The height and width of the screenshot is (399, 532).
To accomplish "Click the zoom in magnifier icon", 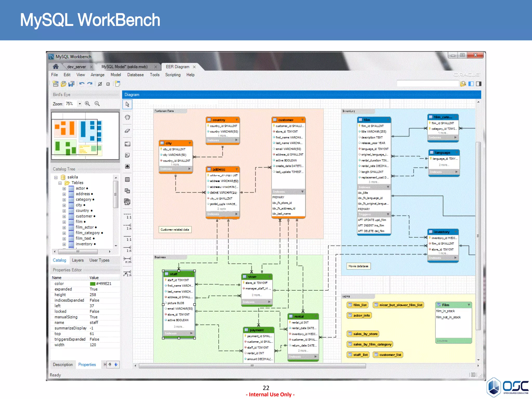I will [x=88, y=104].
